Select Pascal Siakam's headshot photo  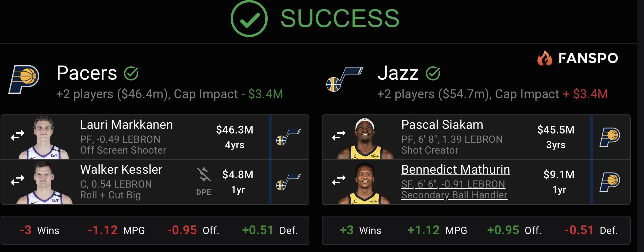coord(365,138)
